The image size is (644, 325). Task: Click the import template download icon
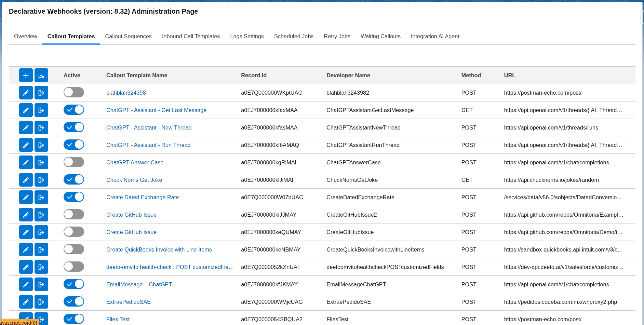pos(41,75)
